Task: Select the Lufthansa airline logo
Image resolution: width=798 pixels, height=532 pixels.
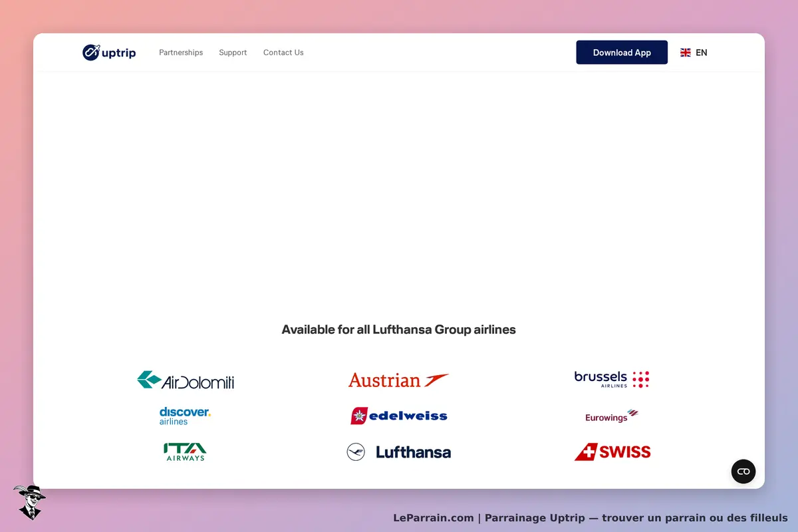Action: pyautogui.click(x=399, y=452)
